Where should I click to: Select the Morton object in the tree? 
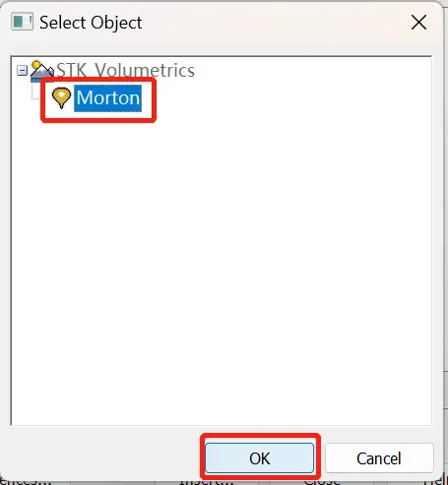coord(107,98)
